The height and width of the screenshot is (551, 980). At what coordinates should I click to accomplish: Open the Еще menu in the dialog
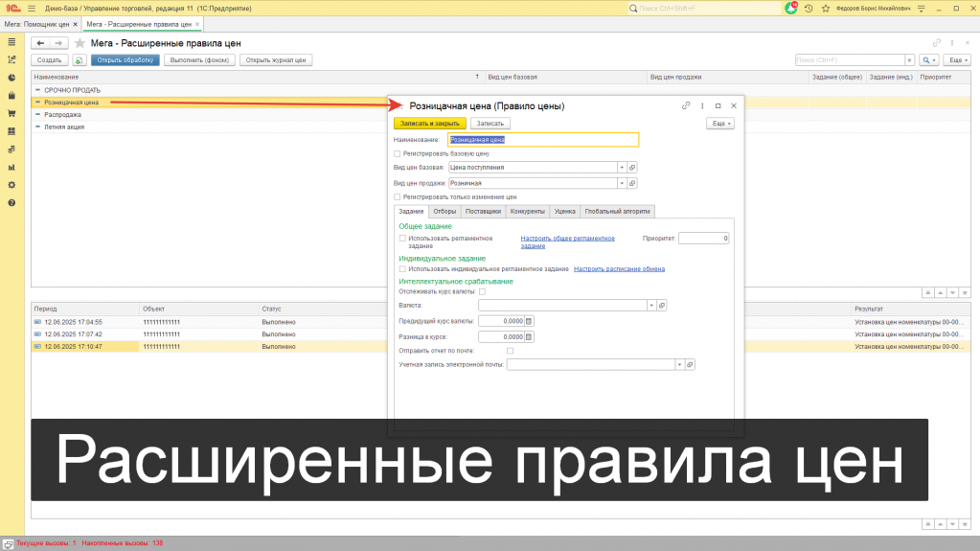(x=720, y=124)
